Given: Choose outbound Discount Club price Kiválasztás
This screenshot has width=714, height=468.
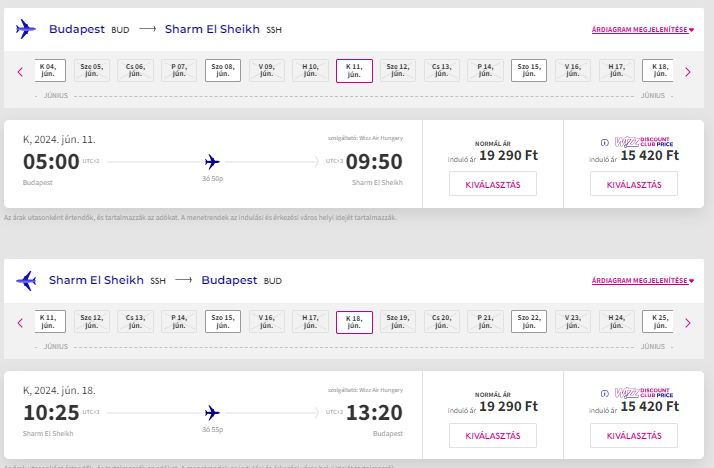Looking at the screenshot, I should pyautogui.click(x=634, y=184).
